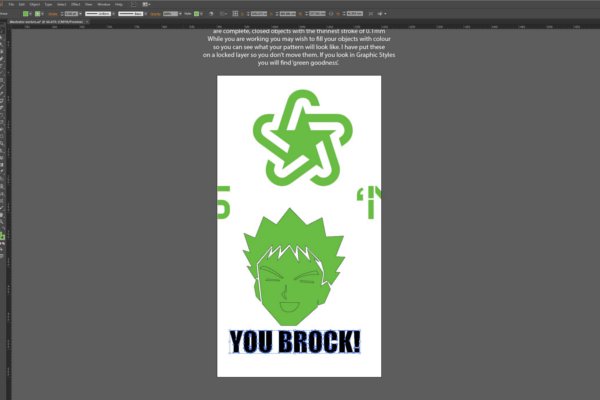The image size is (600, 400).
Task: Click the stroke weight input field
Action: (x=71, y=14)
